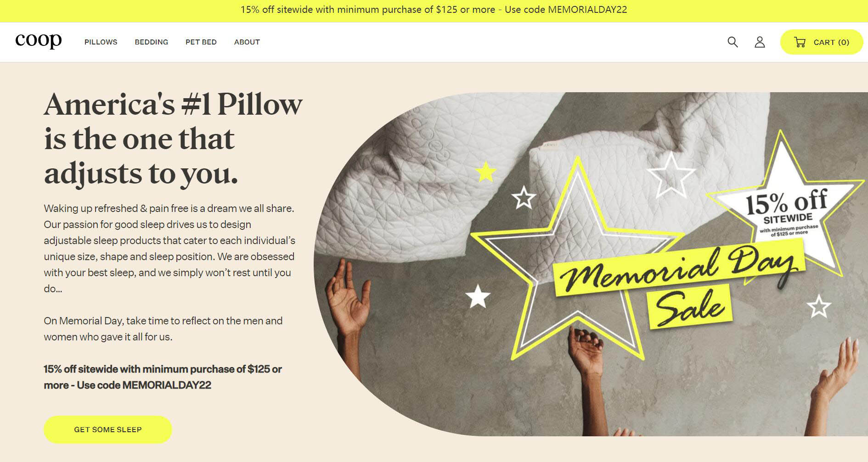
Task: Open the user account icon
Action: click(x=760, y=42)
